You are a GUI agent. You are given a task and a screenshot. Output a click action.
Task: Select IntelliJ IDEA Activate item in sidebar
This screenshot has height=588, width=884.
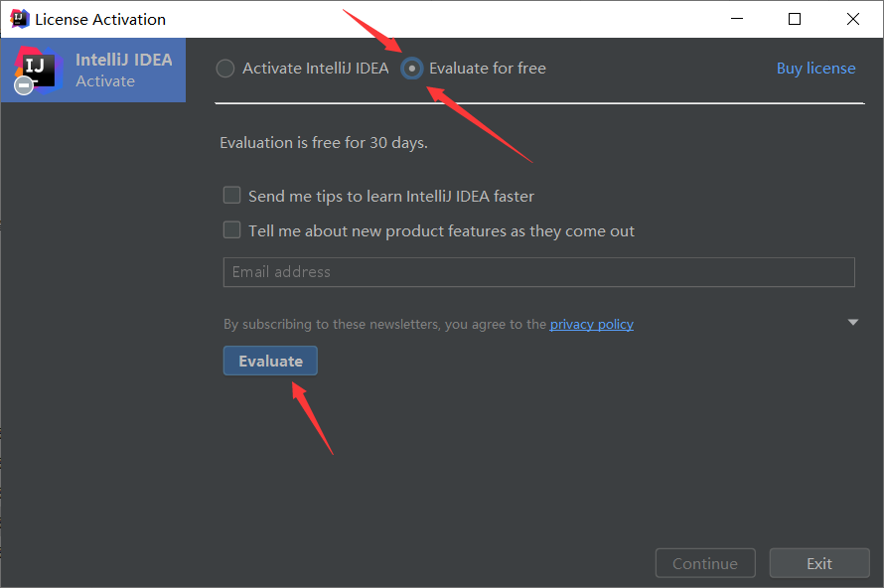(93, 70)
